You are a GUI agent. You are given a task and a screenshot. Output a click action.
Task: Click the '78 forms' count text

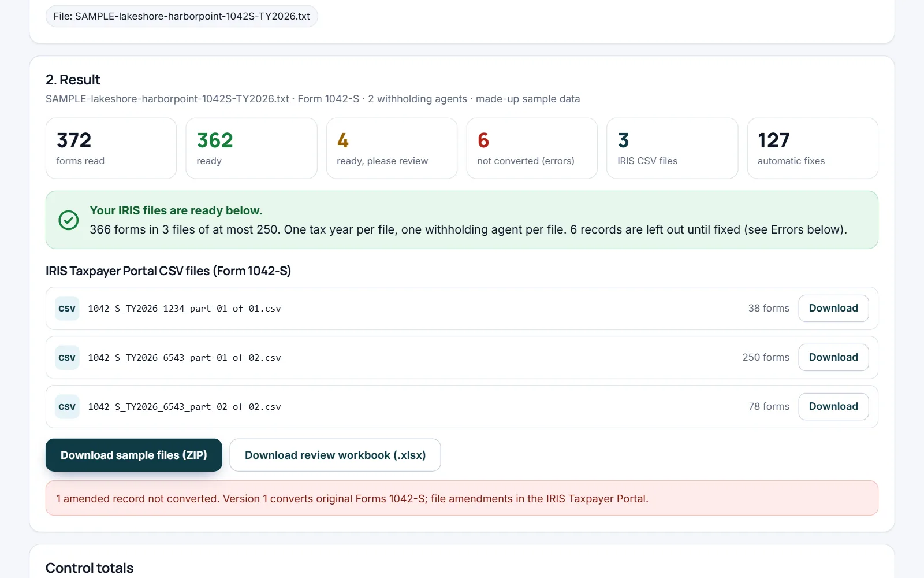769,406
